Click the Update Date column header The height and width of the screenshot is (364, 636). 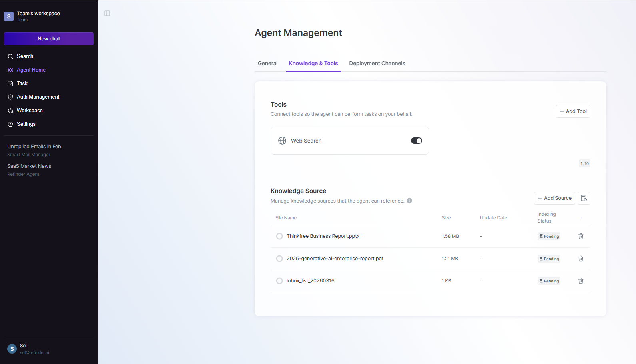tap(494, 218)
